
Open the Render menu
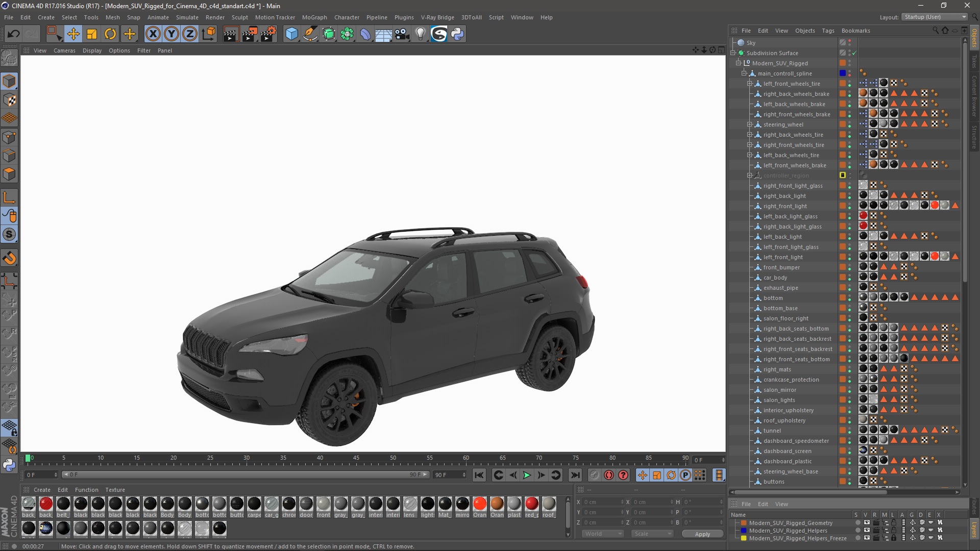pyautogui.click(x=215, y=17)
